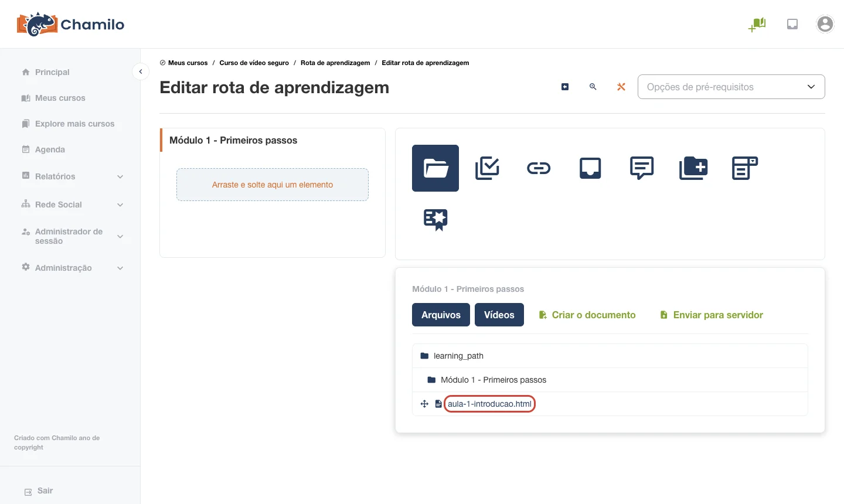Switch to the Arquivos tab
Screen dimensions: 844x504
[441, 315]
